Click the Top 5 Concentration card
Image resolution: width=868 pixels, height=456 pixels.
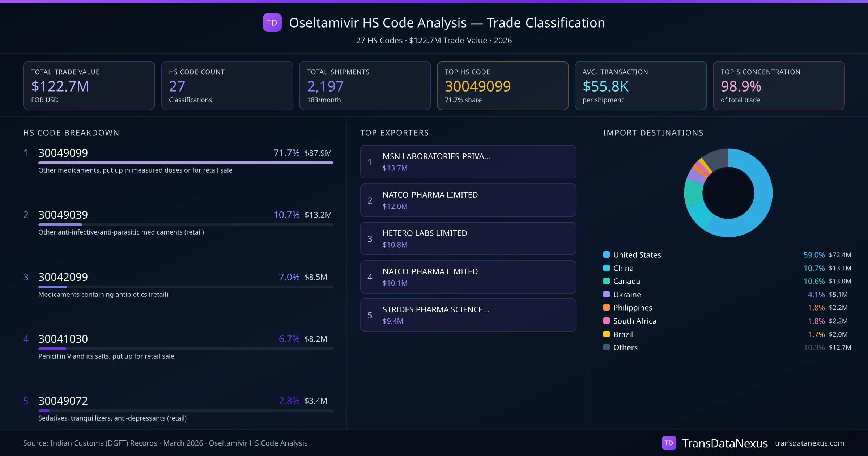[x=778, y=85]
